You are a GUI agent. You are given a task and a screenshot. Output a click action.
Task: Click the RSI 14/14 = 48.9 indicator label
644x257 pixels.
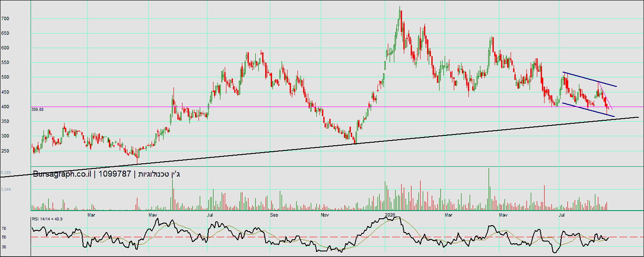pyautogui.click(x=47, y=219)
